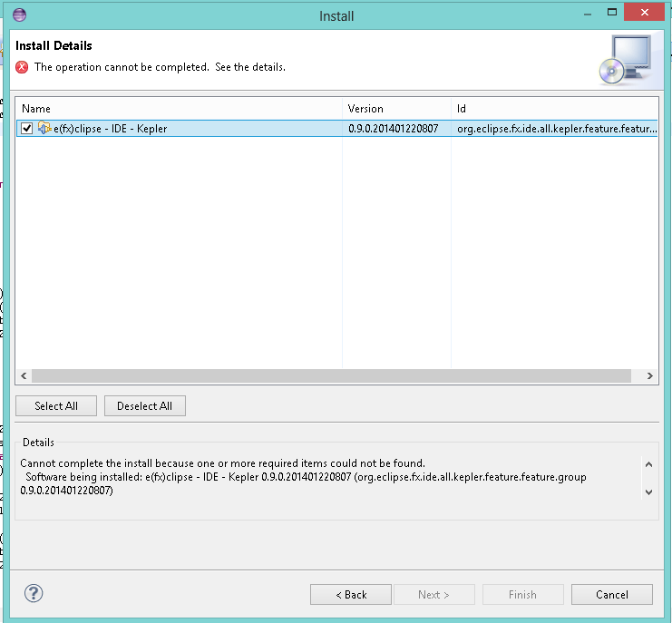Click the Select All button
This screenshot has width=672, height=623.
pyautogui.click(x=56, y=405)
